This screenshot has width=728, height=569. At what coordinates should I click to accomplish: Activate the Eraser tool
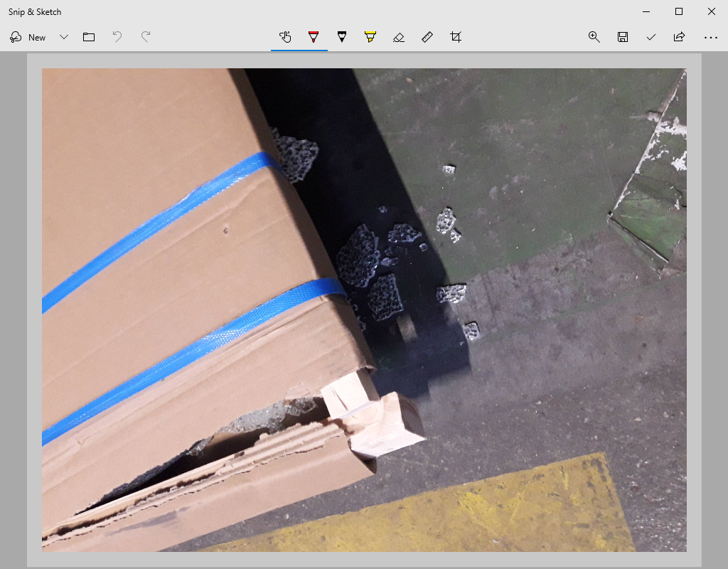click(x=399, y=37)
